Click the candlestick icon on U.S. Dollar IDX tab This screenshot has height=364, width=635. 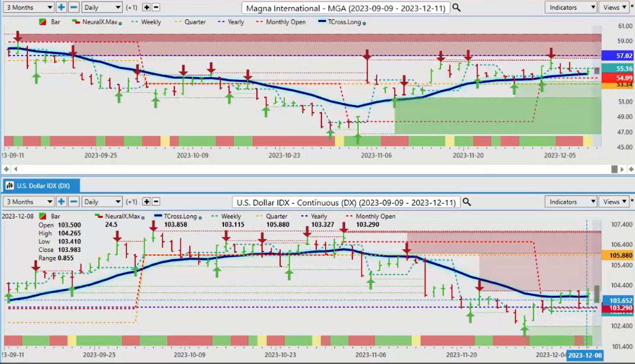9,186
